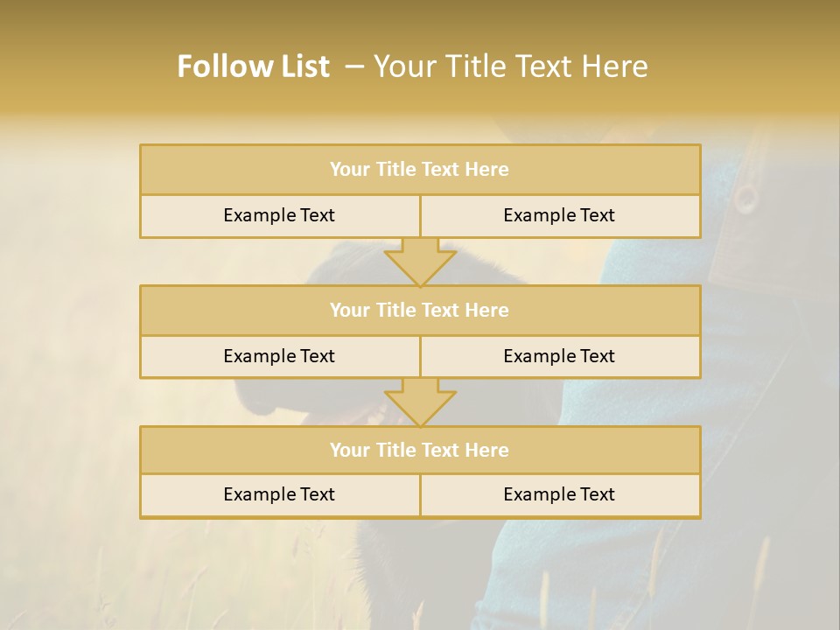Select the middle table's title header bar
840x630 pixels.
(420, 310)
